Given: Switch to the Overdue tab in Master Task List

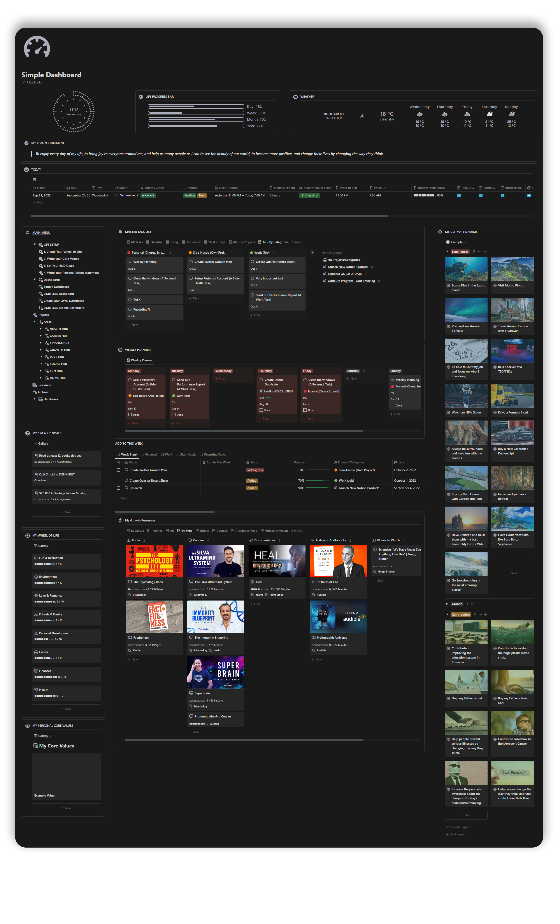Looking at the screenshot, I should (x=154, y=242).
